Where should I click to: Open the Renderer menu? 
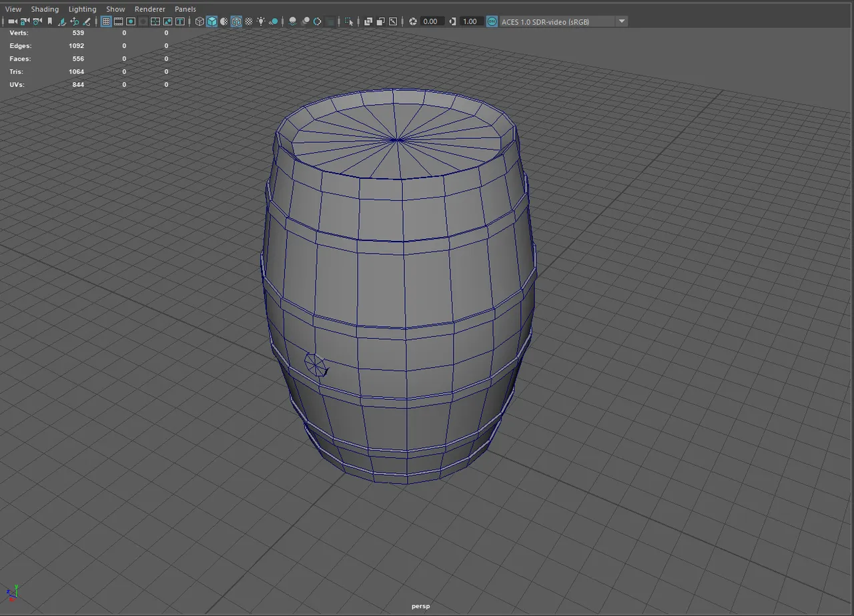149,9
